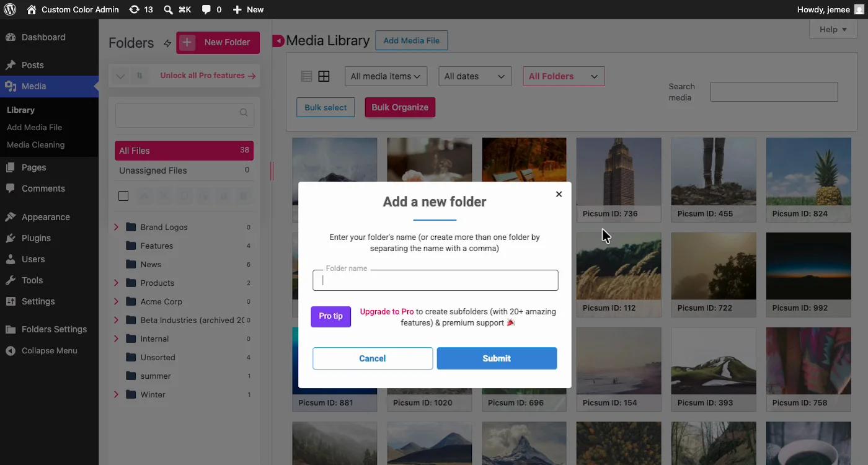Screen dimensions: 868x465
Task: Switch to grid view icon
Action: (x=324, y=76)
